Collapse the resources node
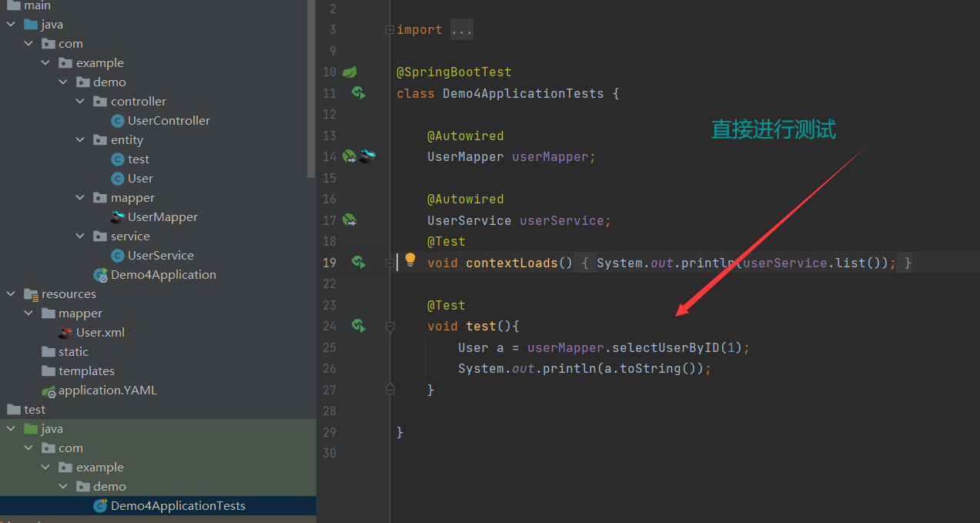 click(11, 293)
